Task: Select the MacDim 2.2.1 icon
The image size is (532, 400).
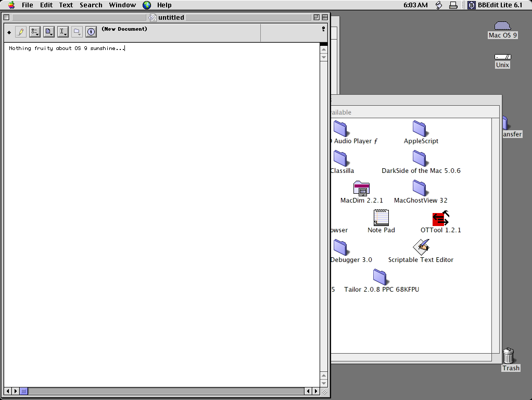Action: (361, 188)
